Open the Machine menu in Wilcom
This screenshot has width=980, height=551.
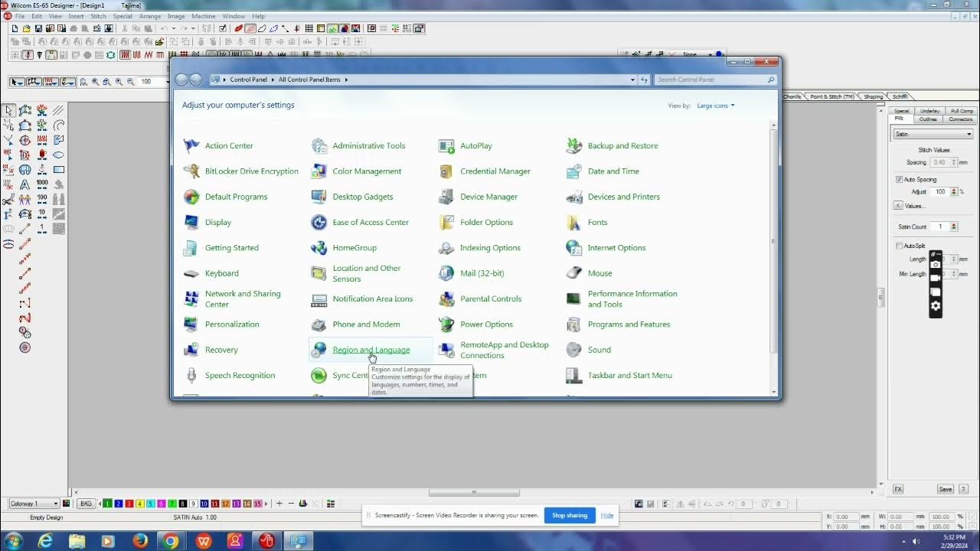pyautogui.click(x=204, y=16)
